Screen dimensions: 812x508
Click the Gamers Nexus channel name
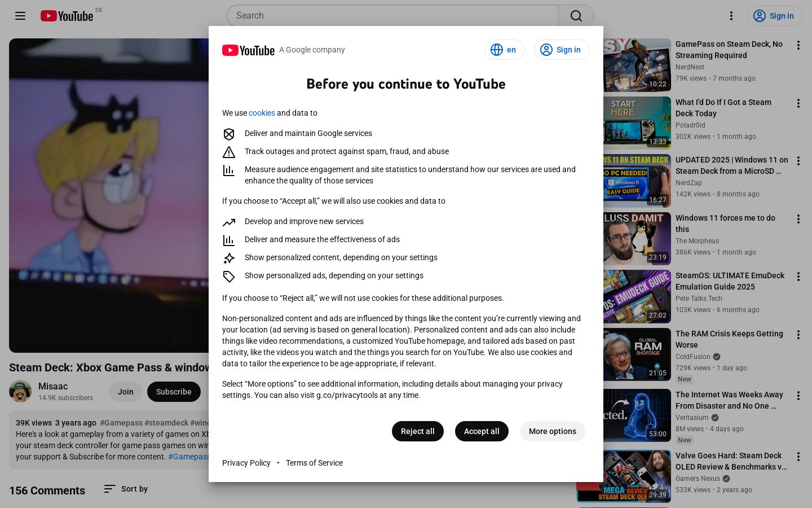[698, 479]
